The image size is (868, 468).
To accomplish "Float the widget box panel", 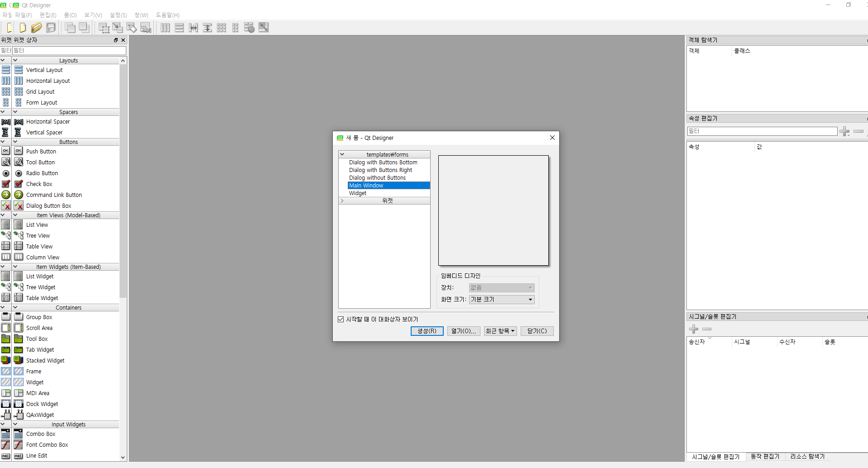I will [116, 40].
